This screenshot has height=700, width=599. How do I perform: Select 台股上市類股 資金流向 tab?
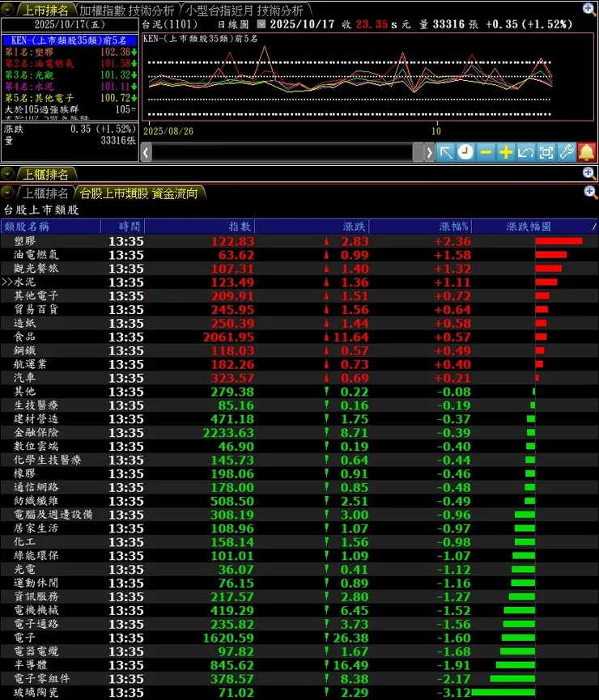pyautogui.click(x=139, y=193)
